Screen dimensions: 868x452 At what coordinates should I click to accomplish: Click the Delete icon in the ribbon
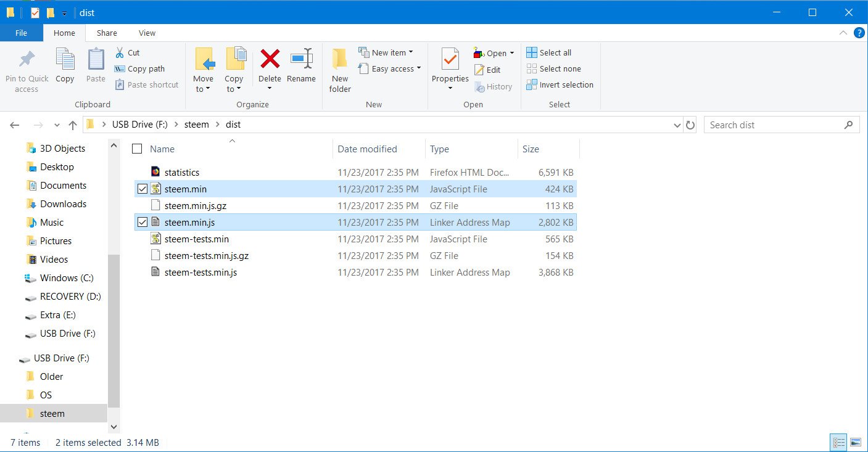[x=270, y=60]
